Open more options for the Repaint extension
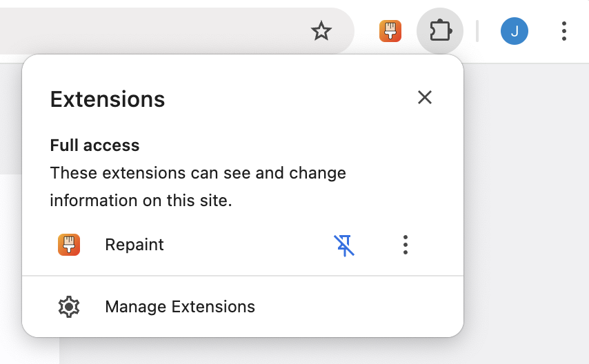The height and width of the screenshot is (364, 589). point(406,245)
